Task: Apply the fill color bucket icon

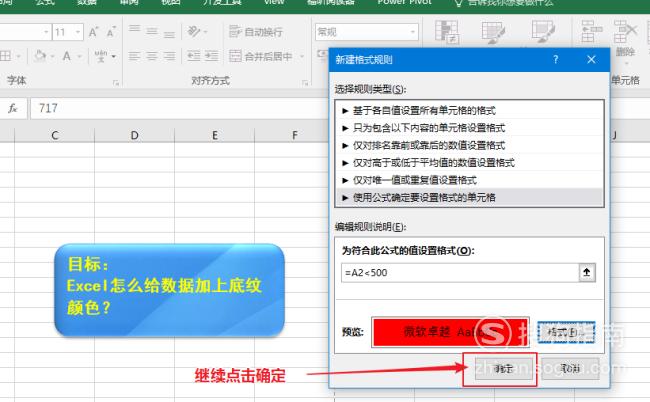Action: (40, 56)
